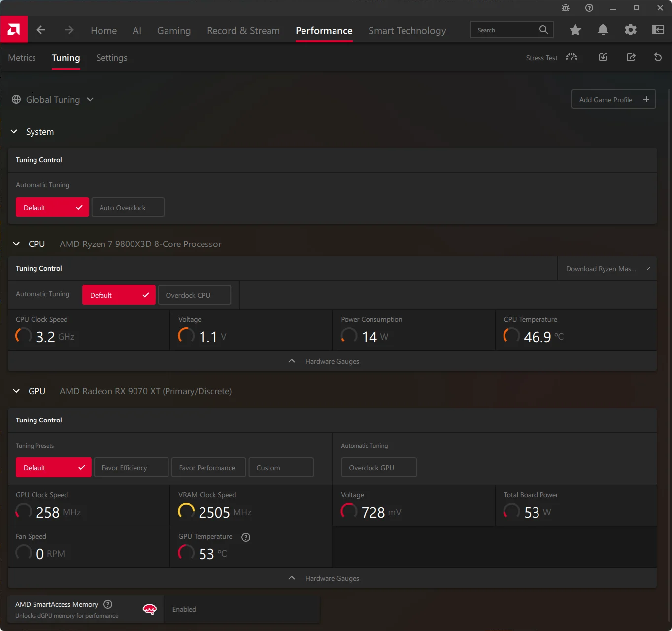This screenshot has height=631, width=672.
Task: Go back using the back arrow
Action: (41, 30)
